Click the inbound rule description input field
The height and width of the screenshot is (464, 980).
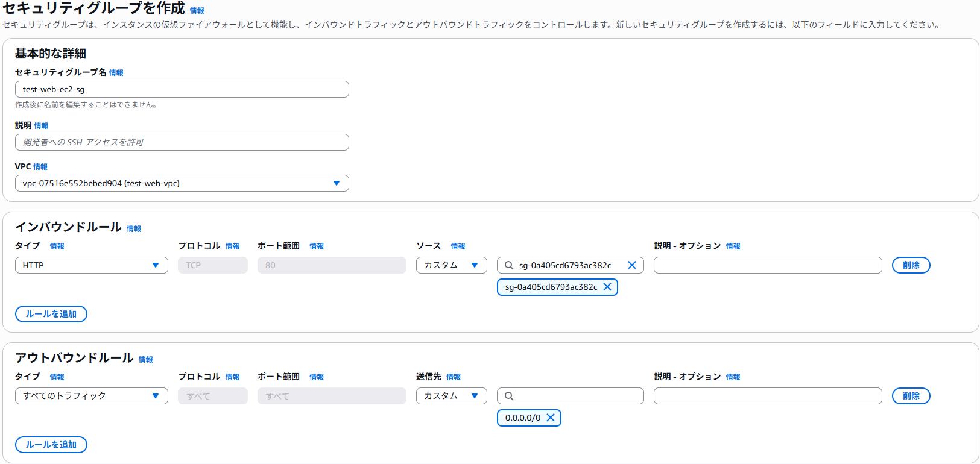[767, 265]
